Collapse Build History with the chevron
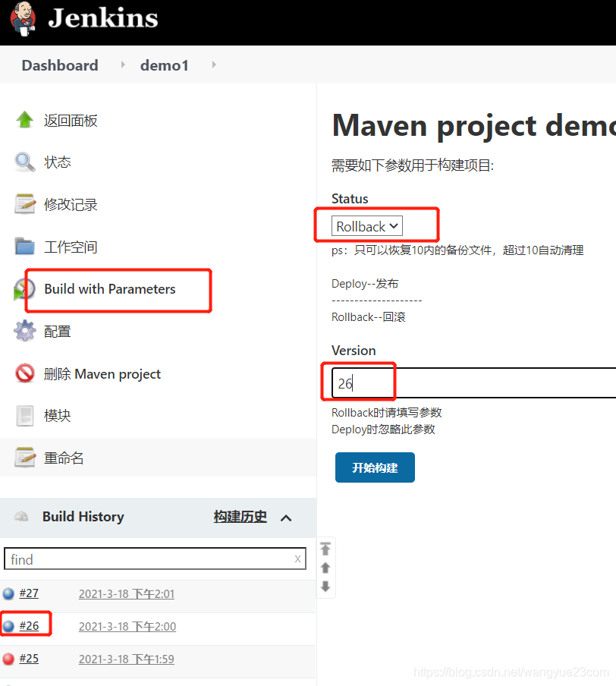The height and width of the screenshot is (686, 616). click(286, 518)
